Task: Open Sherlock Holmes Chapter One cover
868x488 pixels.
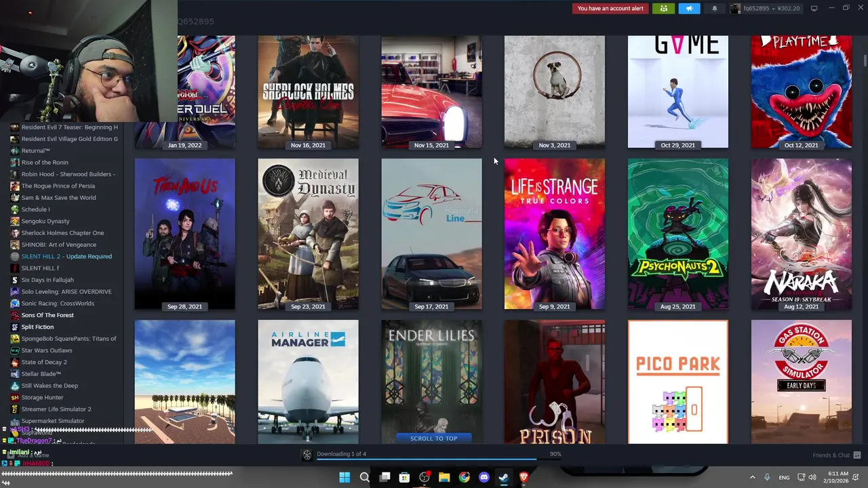Action: click(308, 91)
